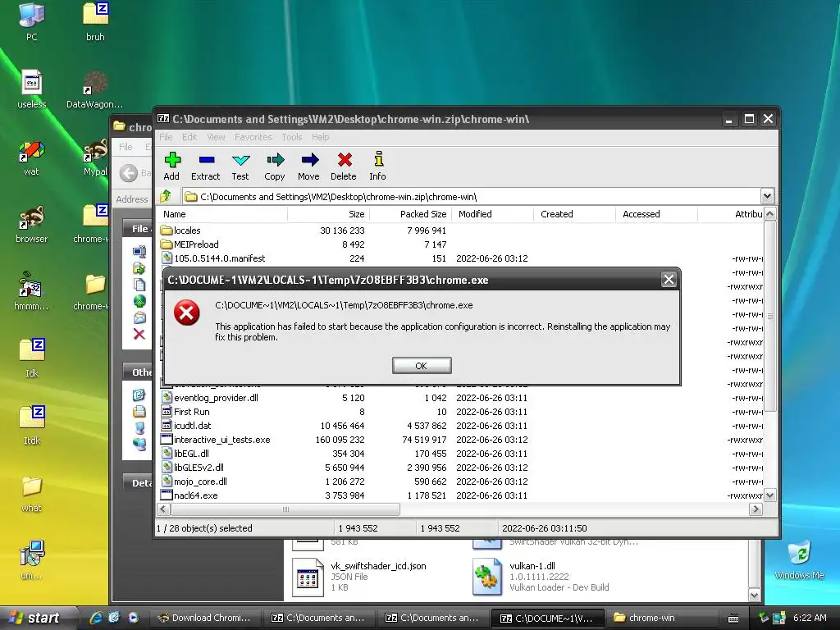This screenshot has width=840, height=630.
Task: Click vertical scrollbar down arrow in 7-Zip list
Action: [769, 495]
